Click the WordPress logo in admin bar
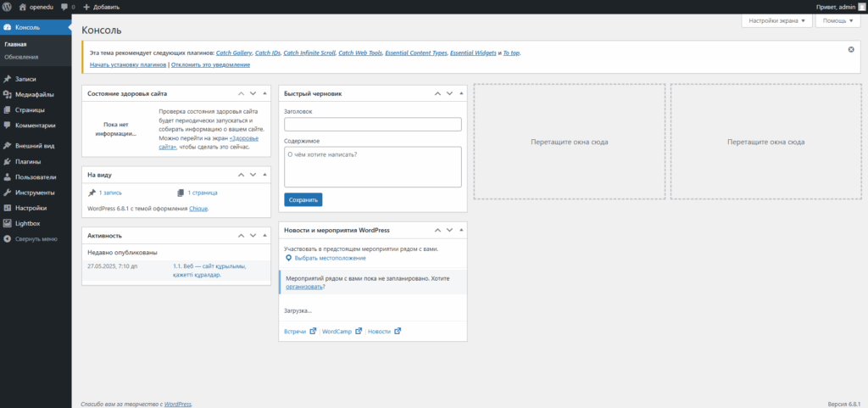868x408 pixels. click(7, 7)
